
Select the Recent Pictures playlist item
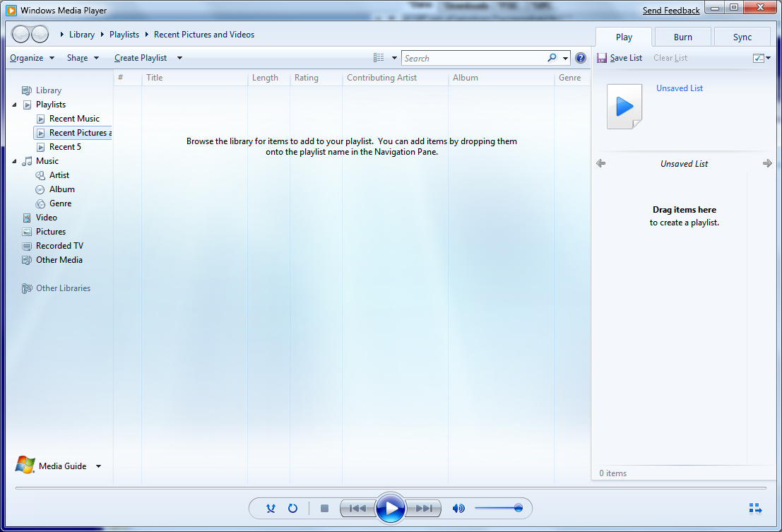pyautogui.click(x=73, y=133)
